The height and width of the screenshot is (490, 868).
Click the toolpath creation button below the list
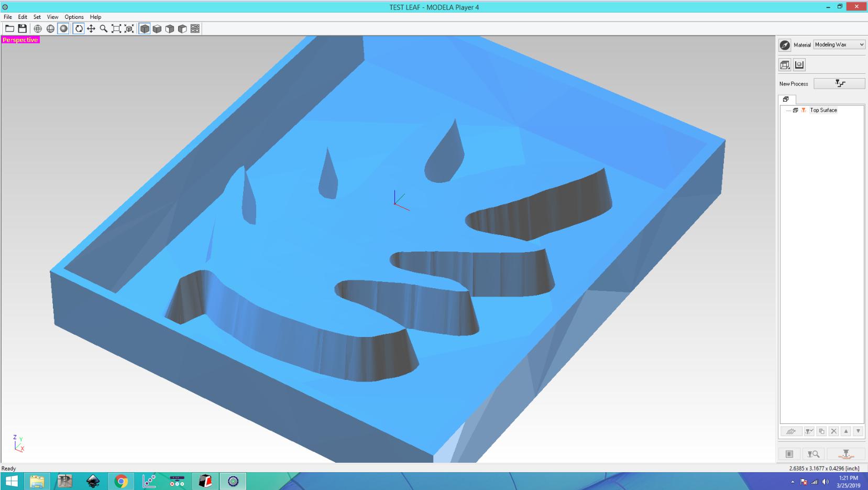790,431
